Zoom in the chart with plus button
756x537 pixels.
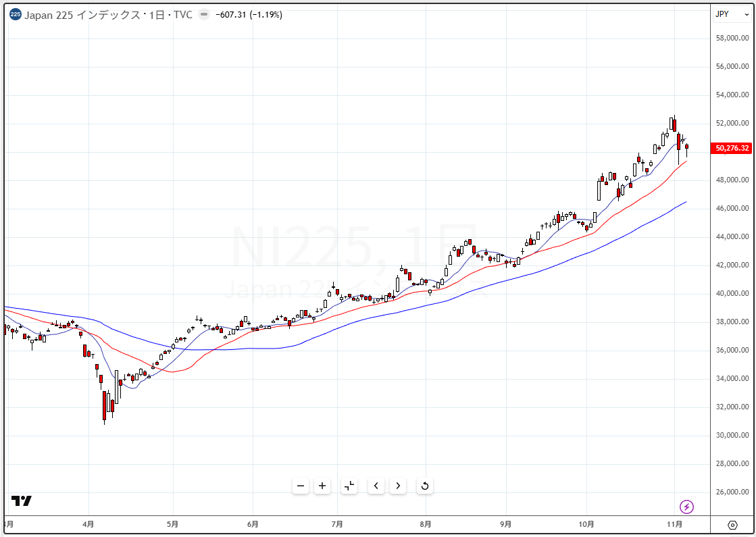322,486
